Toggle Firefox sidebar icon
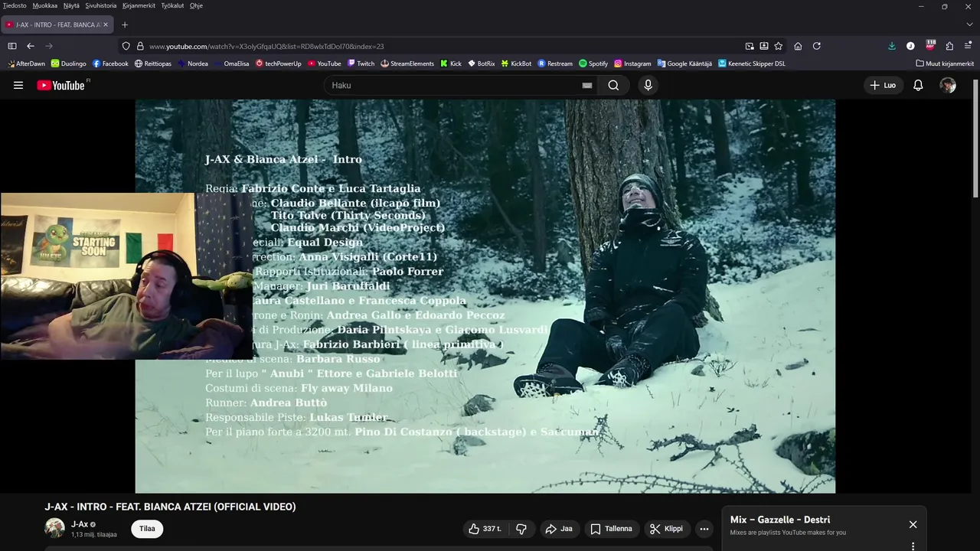 click(x=12, y=46)
